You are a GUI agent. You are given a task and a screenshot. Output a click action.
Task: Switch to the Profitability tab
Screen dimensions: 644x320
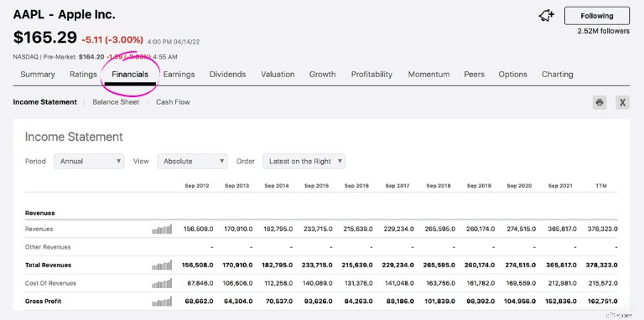[x=371, y=75]
